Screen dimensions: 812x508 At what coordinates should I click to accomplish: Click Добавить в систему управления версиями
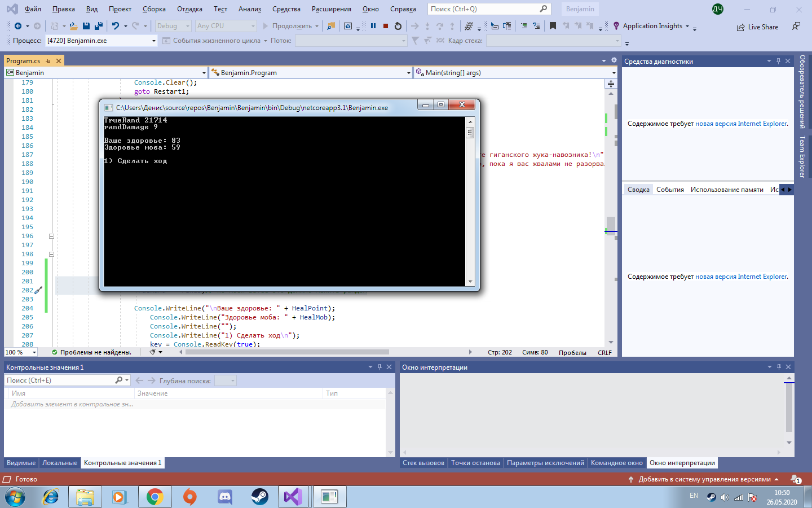click(704, 479)
